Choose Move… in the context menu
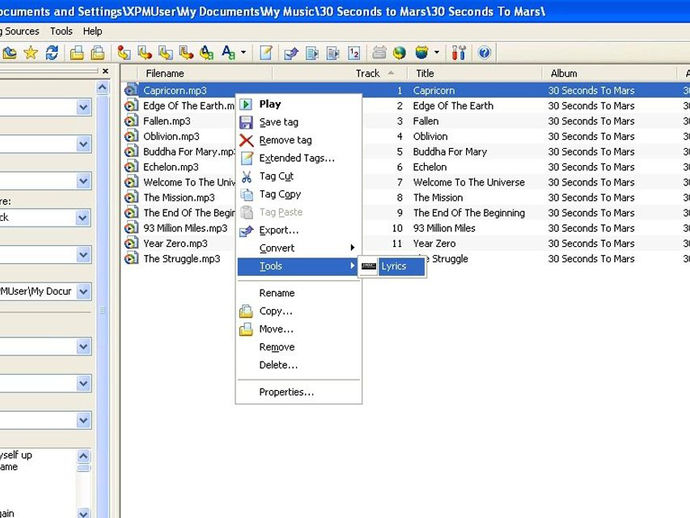The image size is (690, 518). coord(299,329)
